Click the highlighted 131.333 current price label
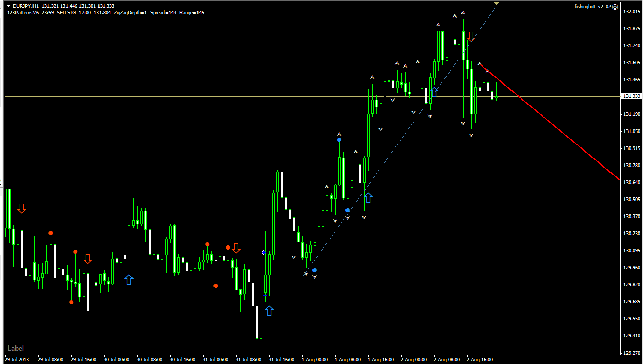643x364 pixels. click(x=632, y=96)
